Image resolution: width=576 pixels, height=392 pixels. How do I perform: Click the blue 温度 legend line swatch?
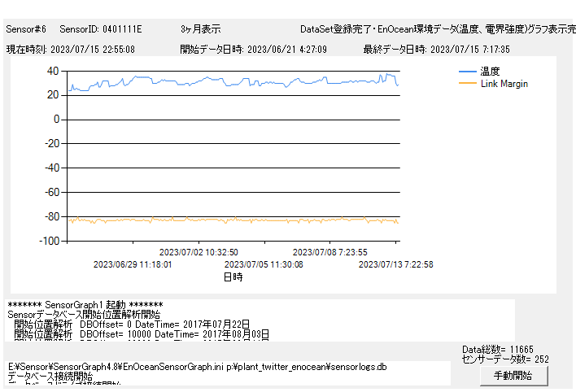point(467,72)
